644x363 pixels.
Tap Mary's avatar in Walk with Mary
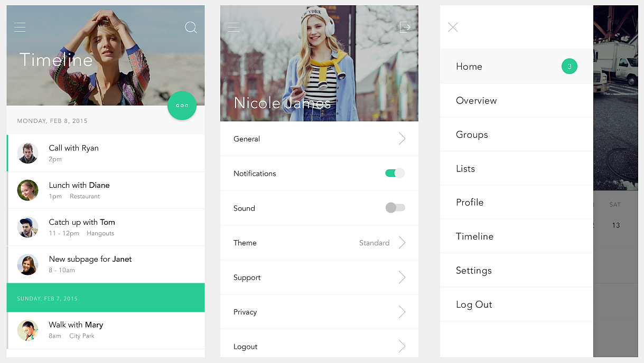pyautogui.click(x=27, y=330)
